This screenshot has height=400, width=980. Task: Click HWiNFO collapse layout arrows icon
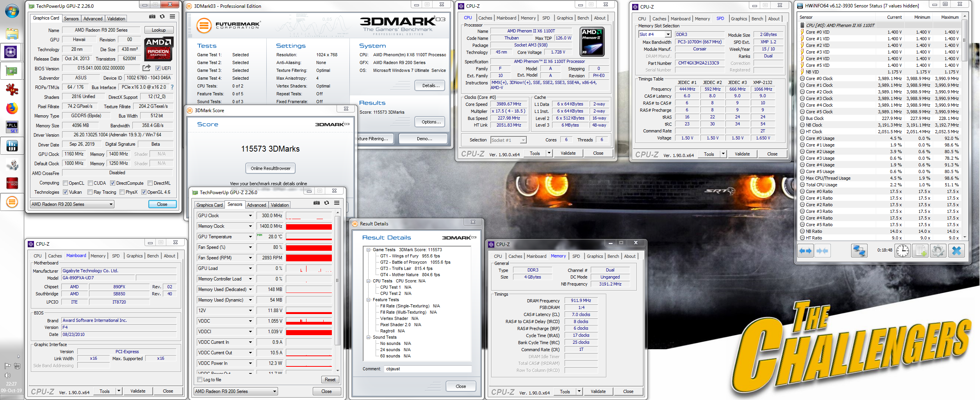(x=822, y=251)
